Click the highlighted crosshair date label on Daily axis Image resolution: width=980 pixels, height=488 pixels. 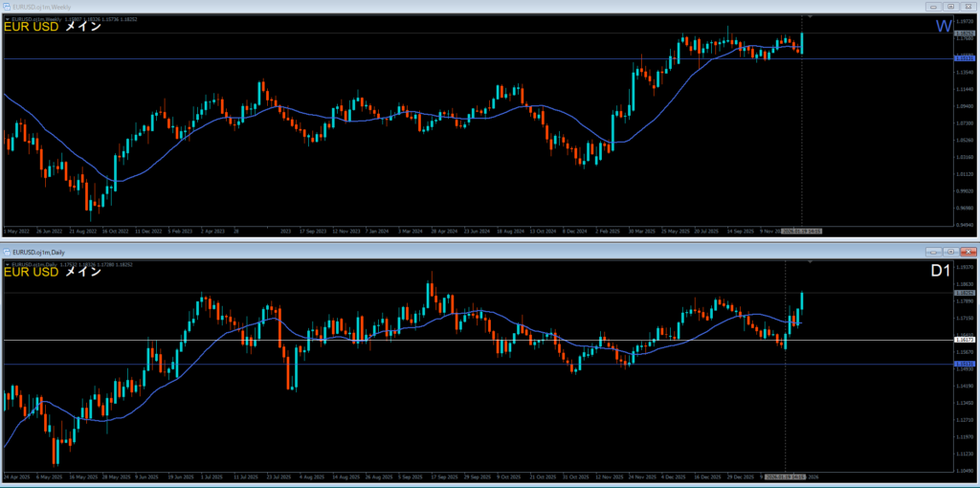786,477
